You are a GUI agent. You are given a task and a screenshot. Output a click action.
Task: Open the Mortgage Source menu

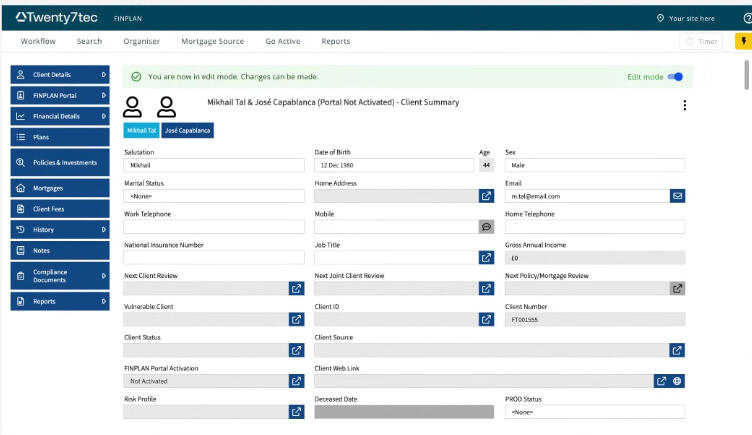[x=212, y=41]
